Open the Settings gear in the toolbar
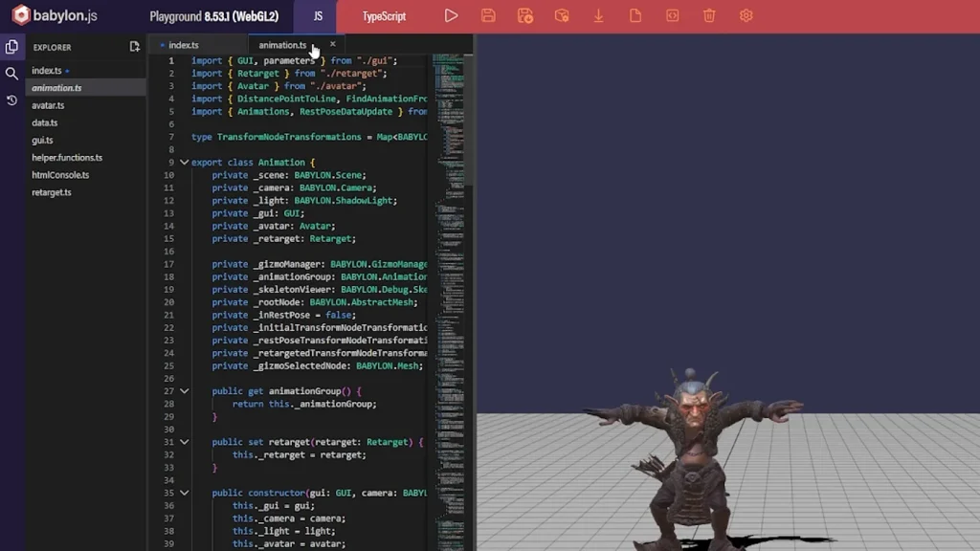Image resolution: width=980 pixels, height=551 pixels. [746, 16]
